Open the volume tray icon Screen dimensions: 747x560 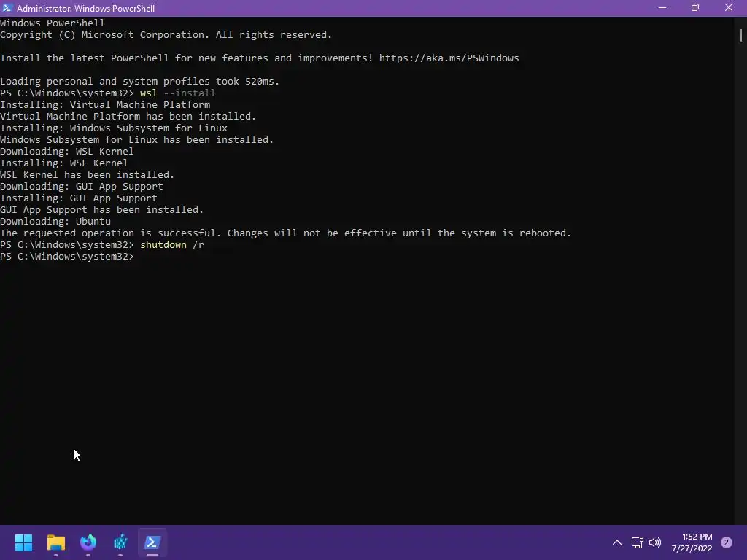(x=655, y=542)
